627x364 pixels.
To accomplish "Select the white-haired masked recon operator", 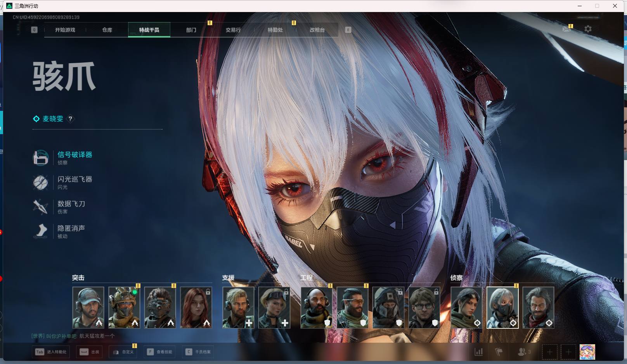I will point(502,307).
